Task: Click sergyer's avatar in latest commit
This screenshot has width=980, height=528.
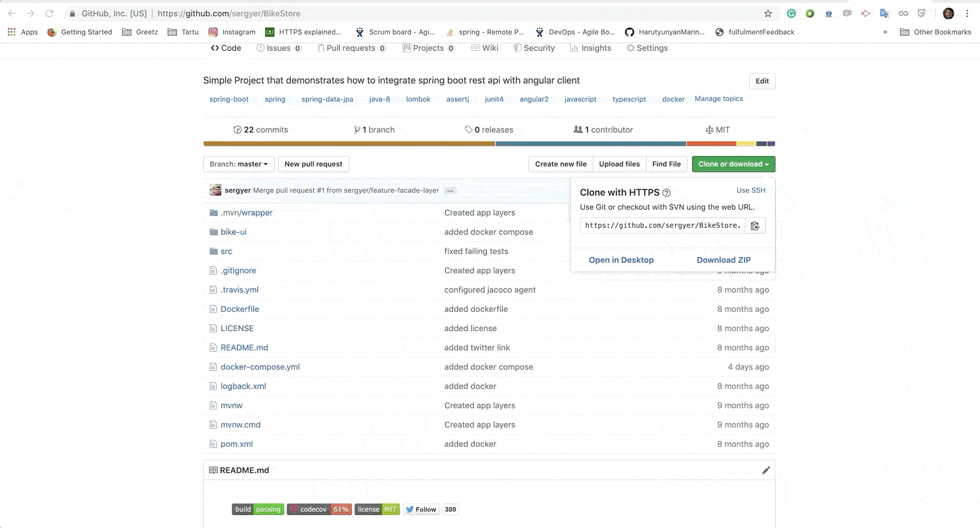Action: [216, 190]
